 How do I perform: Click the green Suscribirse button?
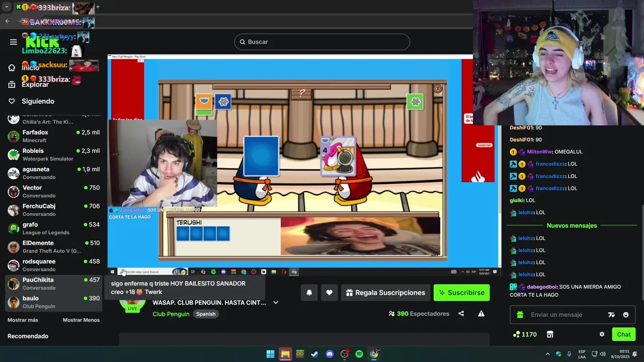click(x=461, y=293)
